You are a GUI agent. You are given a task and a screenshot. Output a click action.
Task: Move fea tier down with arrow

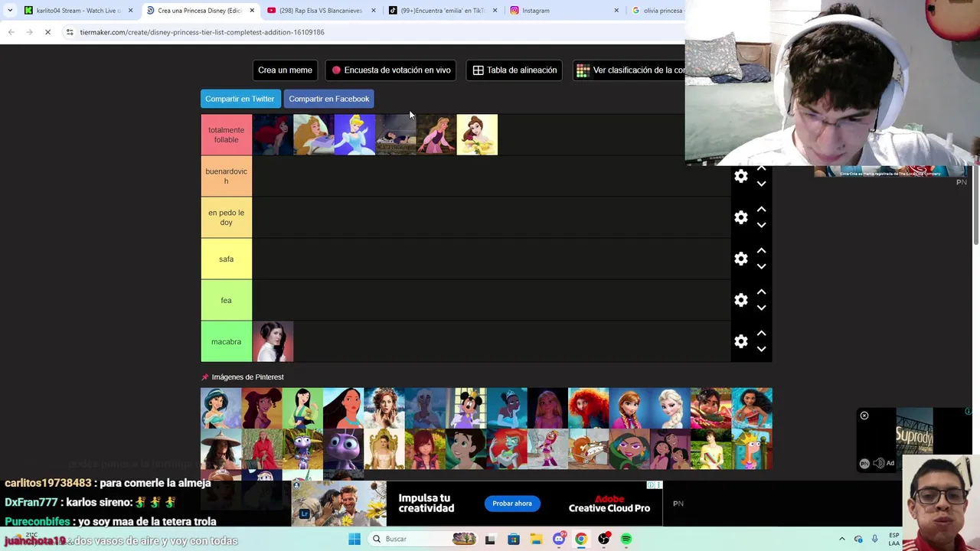761,308
